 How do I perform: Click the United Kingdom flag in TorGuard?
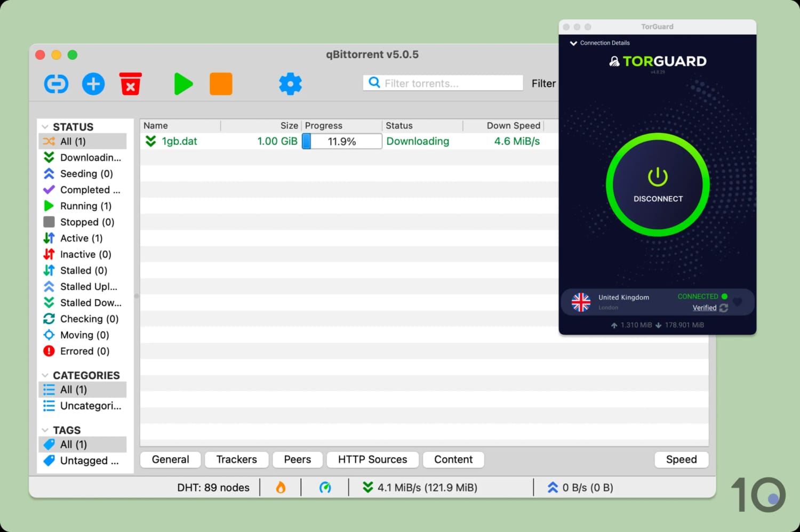(x=581, y=302)
